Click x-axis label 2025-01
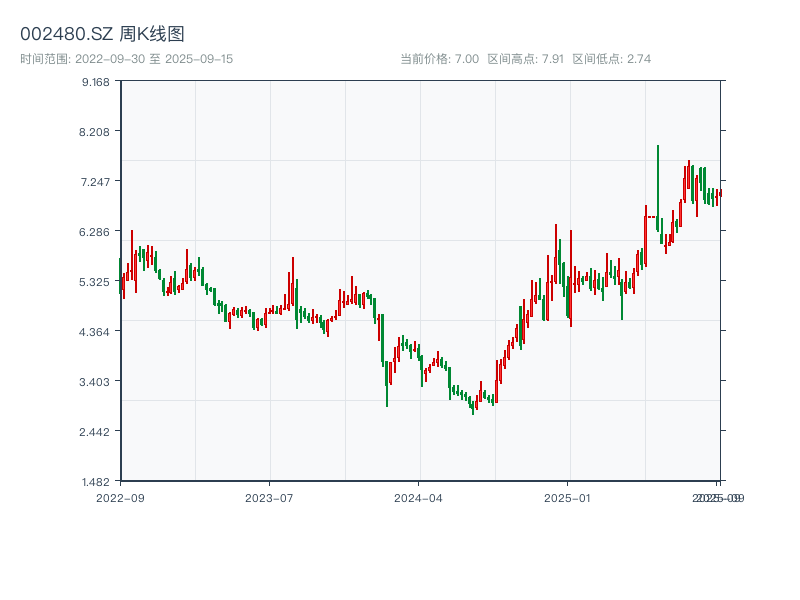The height and width of the screenshot is (600, 800). click(x=567, y=498)
